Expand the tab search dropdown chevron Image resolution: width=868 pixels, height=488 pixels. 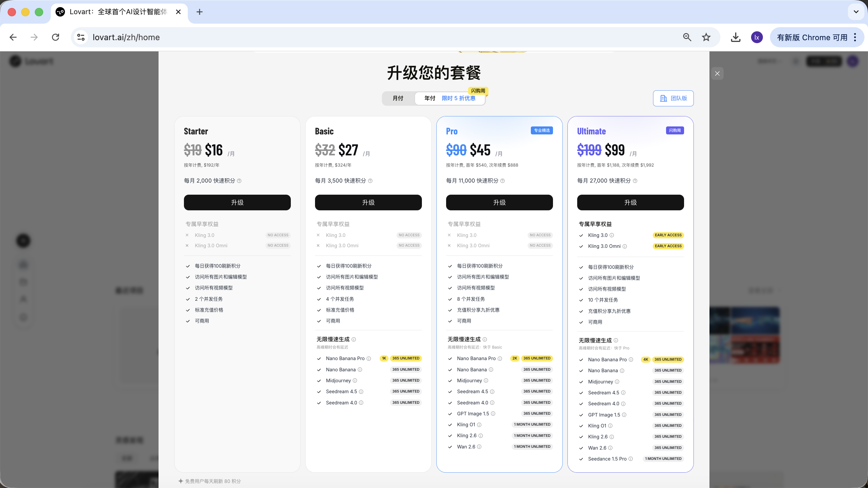[856, 12]
